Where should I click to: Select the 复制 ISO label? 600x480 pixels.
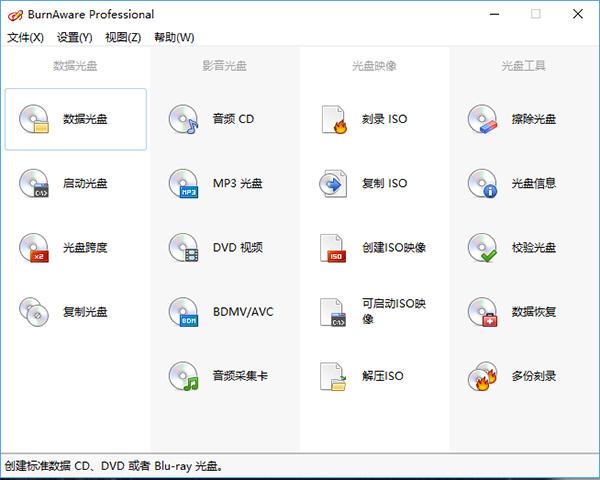385,183
